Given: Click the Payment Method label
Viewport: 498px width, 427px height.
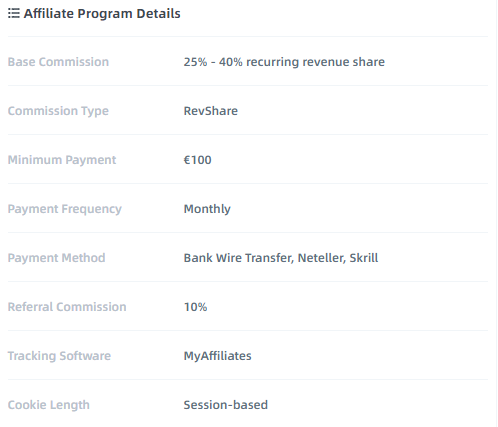Looking at the screenshot, I should coord(57,258).
